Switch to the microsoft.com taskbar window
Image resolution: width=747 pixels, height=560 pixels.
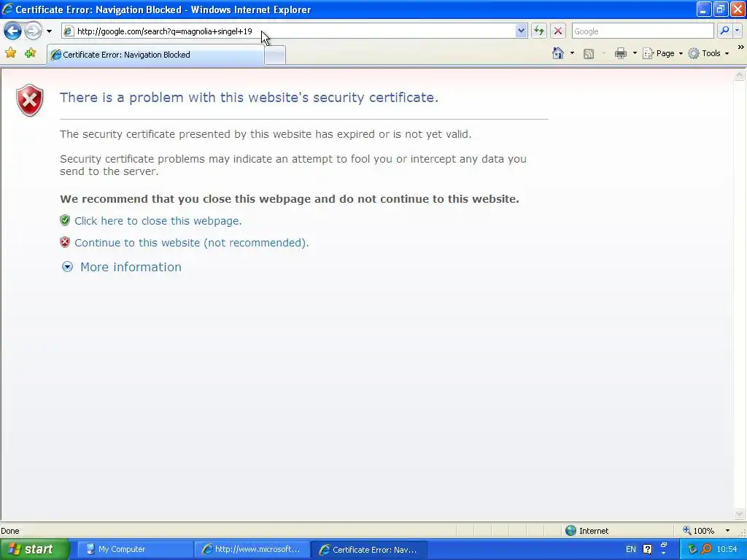[x=252, y=550]
